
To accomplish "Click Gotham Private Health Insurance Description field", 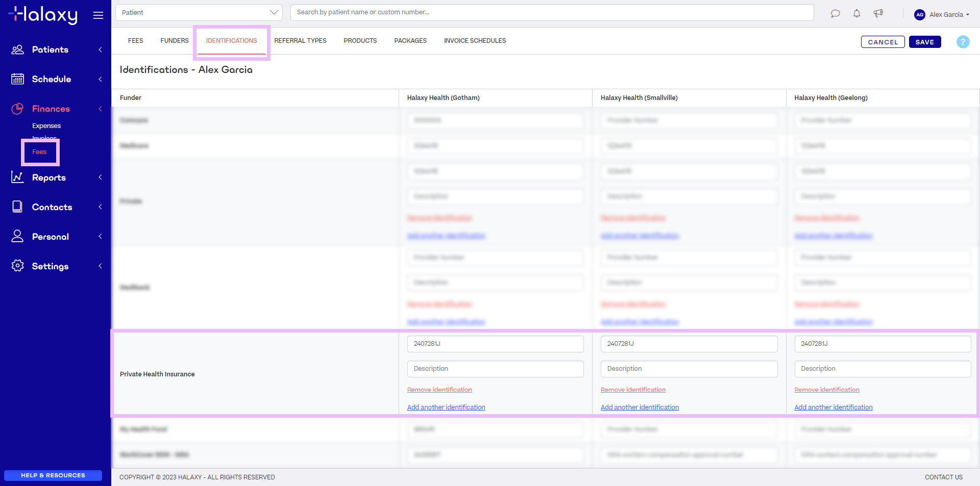I will [495, 369].
